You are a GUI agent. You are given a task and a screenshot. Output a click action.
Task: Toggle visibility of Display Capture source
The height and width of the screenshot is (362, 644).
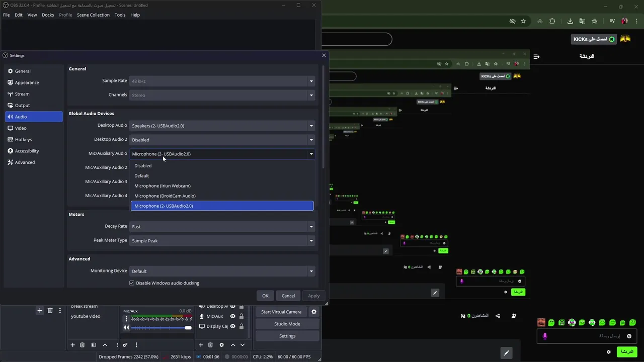point(232,326)
